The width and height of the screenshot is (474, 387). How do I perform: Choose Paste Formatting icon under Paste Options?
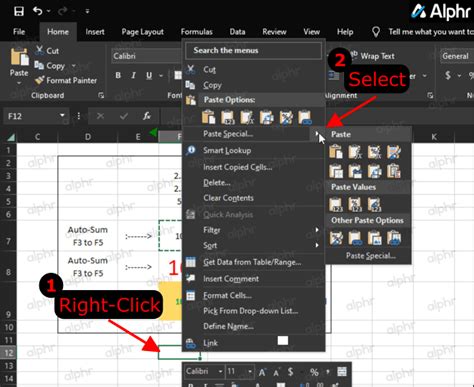coord(286,117)
